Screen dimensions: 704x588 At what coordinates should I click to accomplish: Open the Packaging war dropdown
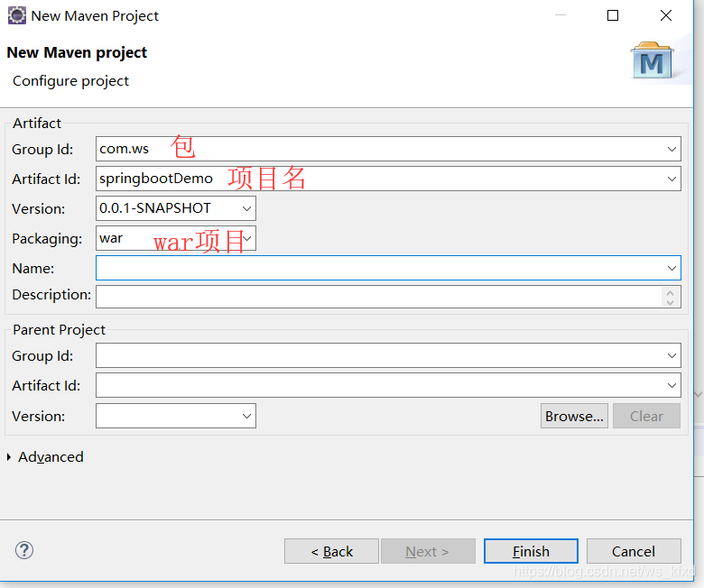coord(248,238)
